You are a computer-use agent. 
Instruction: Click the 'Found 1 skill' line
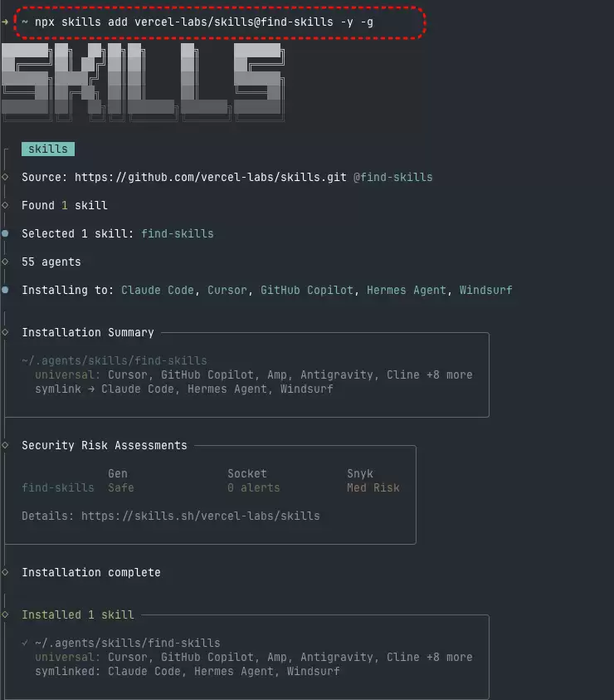65,205
